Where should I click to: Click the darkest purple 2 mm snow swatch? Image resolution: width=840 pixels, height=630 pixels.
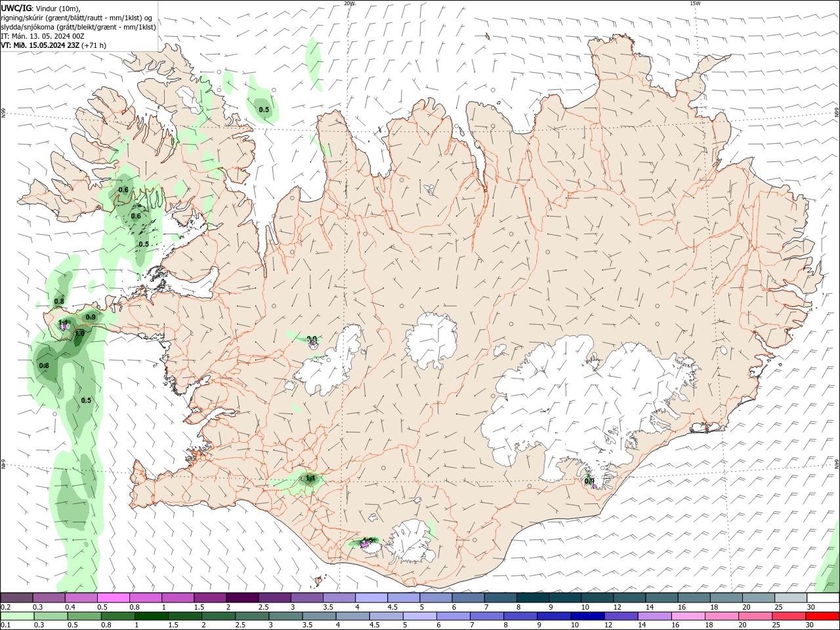242,598
